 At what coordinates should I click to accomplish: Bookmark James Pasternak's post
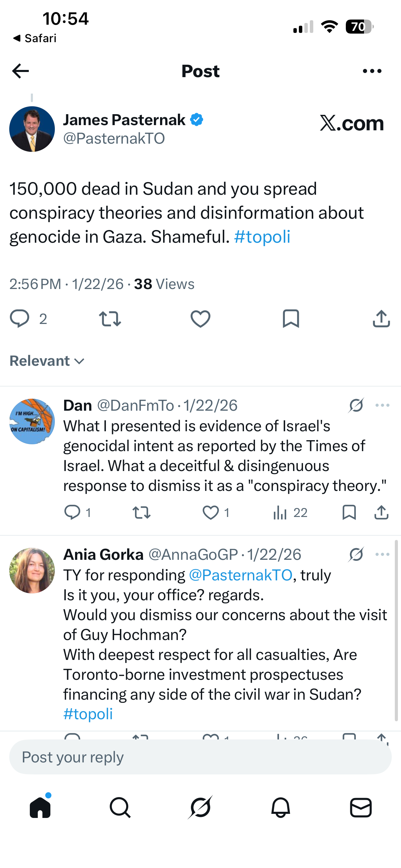291,318
